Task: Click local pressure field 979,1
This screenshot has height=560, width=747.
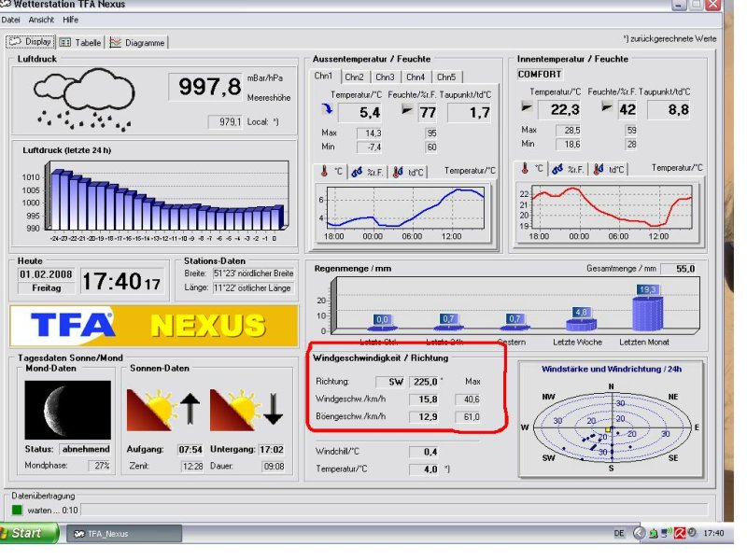Action: tap(226, 122)
